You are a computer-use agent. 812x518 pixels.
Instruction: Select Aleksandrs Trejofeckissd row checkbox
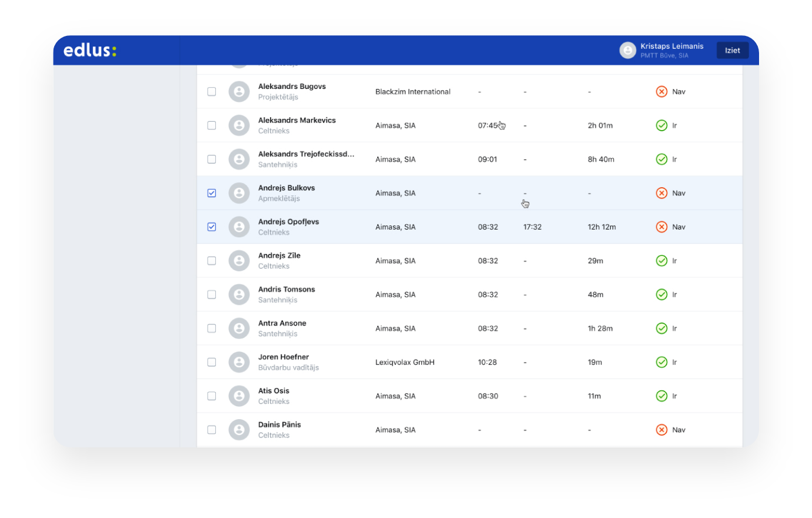[212, 160]
